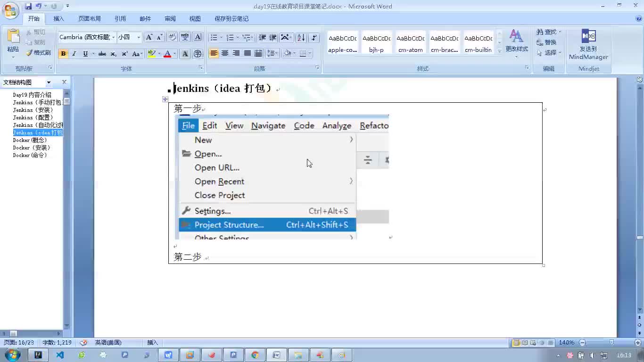Toggle left alignment button
The height and width of the screenshot is (362, 644).
pyautogui.click(x=214, y=53)
